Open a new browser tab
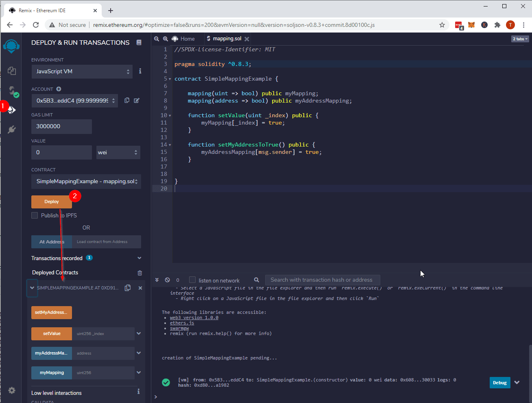 click(111, 11)
